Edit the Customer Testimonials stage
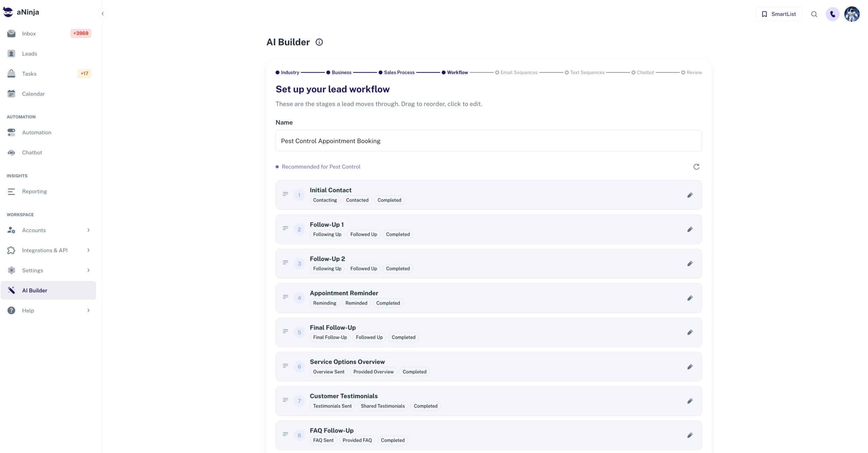Viewport: 868px width, 453px height. [x=690, y=401]
